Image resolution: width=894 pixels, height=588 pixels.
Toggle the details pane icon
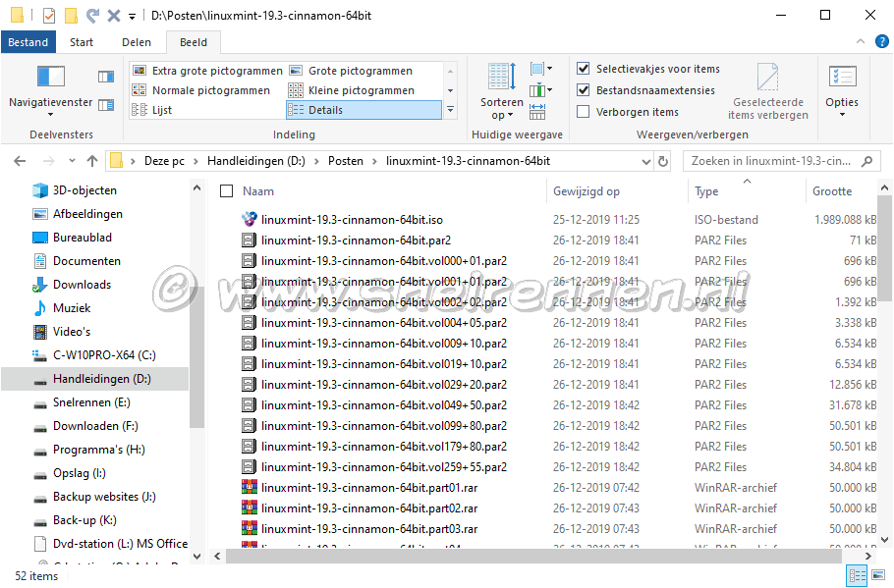pyautogui.click(x=106, y=105)
